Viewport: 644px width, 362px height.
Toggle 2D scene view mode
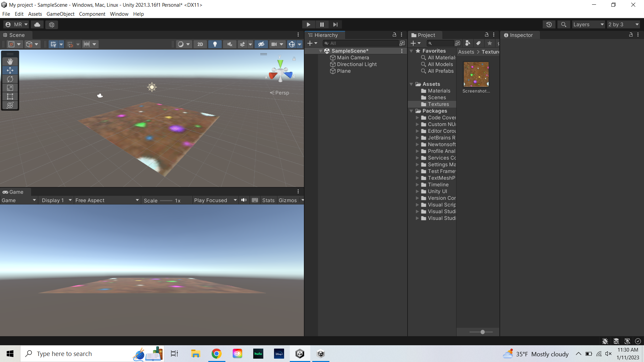pos(200,44)
